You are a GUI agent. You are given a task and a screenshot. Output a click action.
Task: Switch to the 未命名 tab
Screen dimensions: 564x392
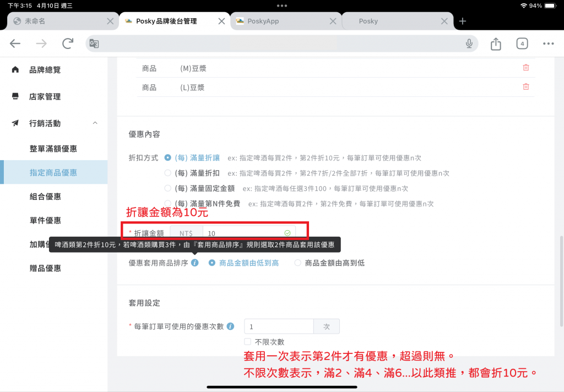(63, 21)
